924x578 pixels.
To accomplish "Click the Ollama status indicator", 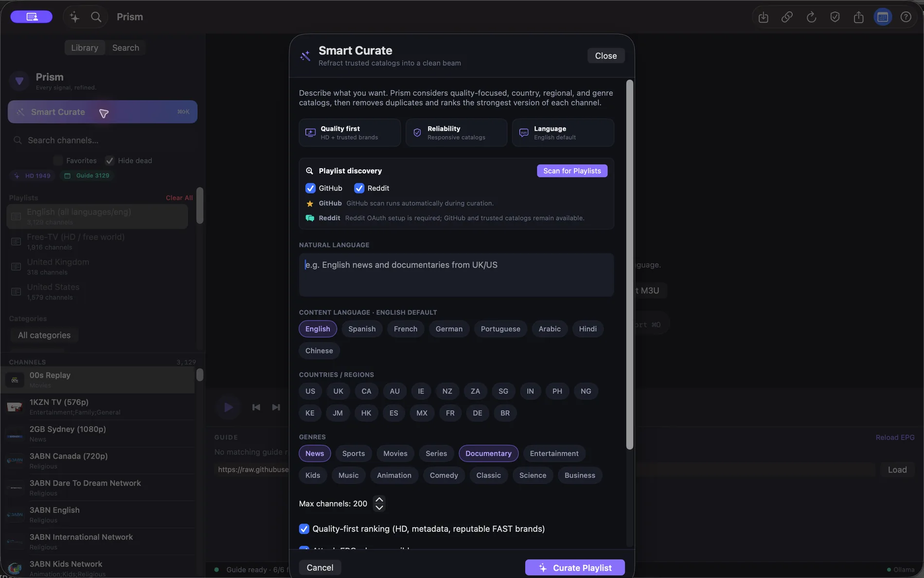I will [900, 570].
